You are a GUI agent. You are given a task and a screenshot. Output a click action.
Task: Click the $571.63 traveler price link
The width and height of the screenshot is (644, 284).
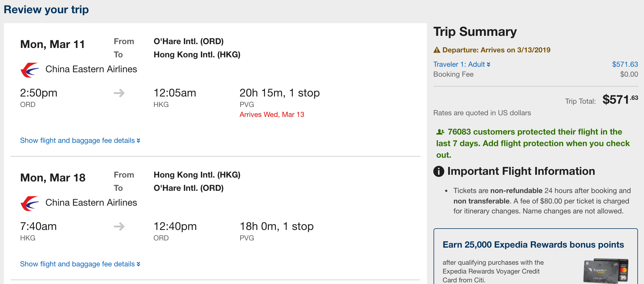click(x=625, y=65)
